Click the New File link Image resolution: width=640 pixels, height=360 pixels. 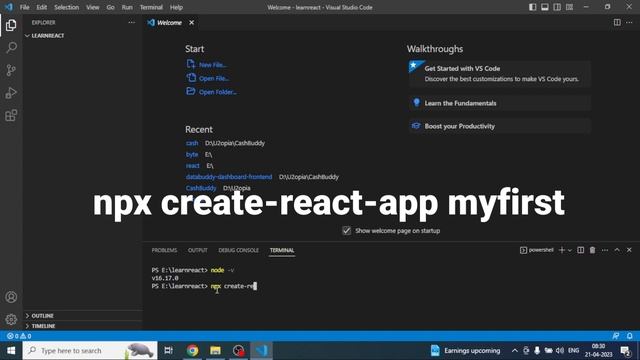(x=207, y=64)
